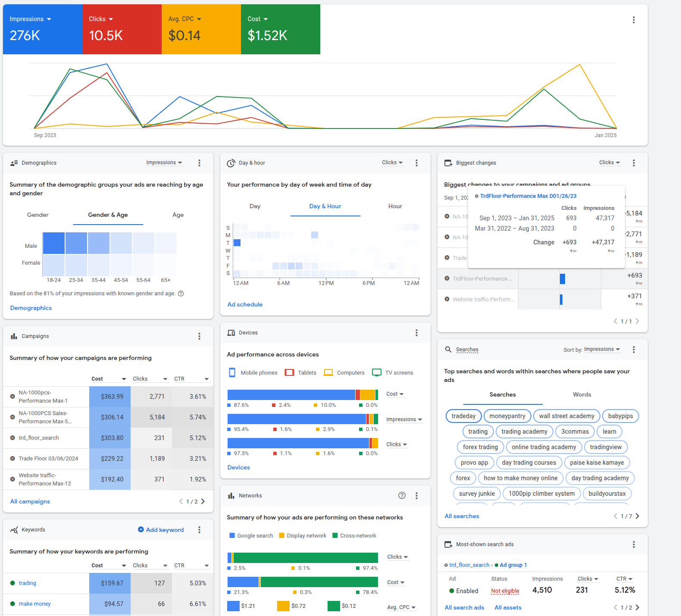Click the Male 18-24 heatmap cell
The image size is (681, 616).
click(54, 243)
